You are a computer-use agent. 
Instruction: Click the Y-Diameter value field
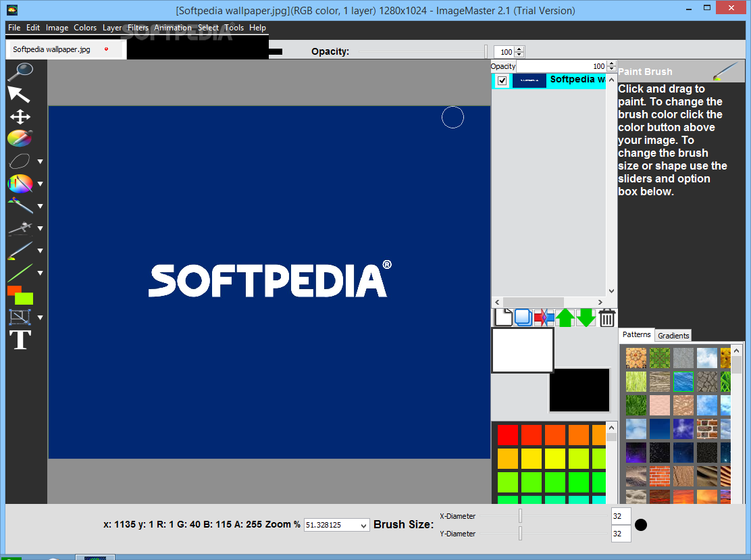tap(621, 534)
